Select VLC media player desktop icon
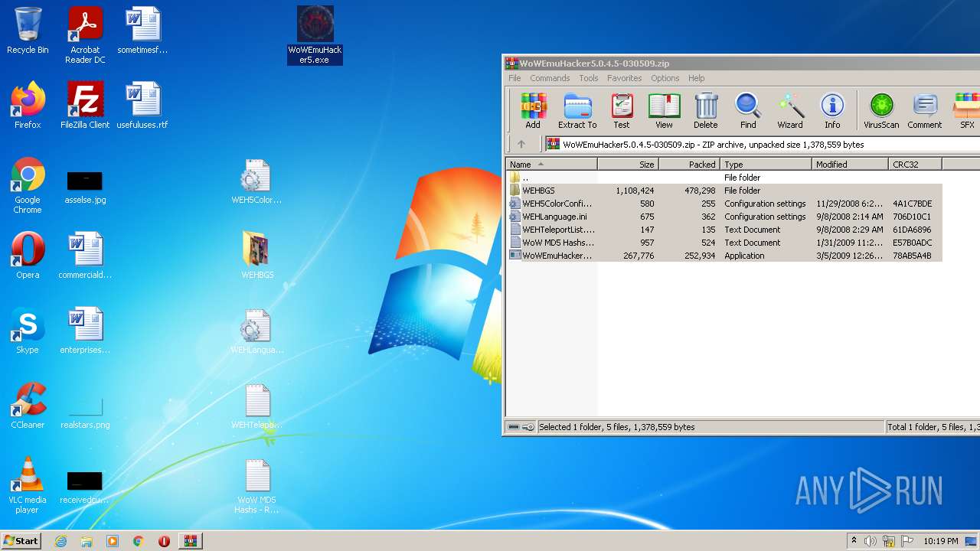Image resolution: width=980 pixels, height=551 pixels. pos(28,486)
